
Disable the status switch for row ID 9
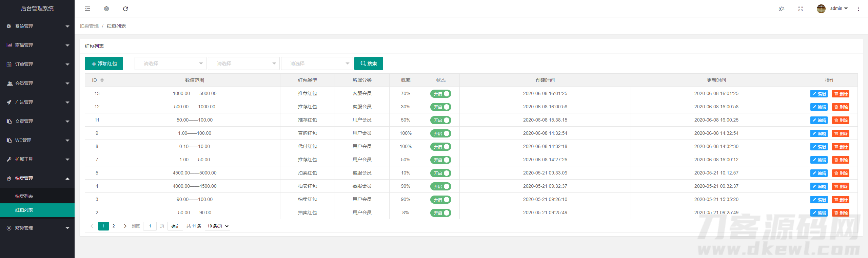pos(440,133)
